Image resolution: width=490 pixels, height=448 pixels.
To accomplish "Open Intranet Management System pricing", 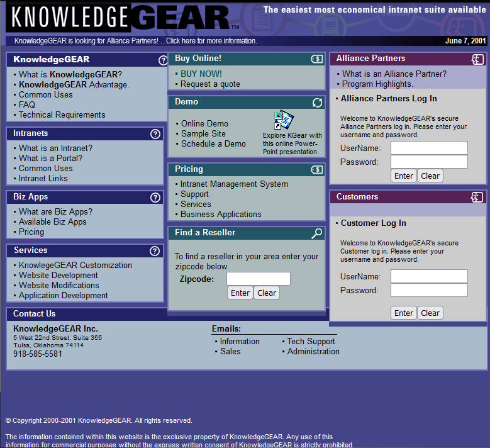I will [235, 184].
